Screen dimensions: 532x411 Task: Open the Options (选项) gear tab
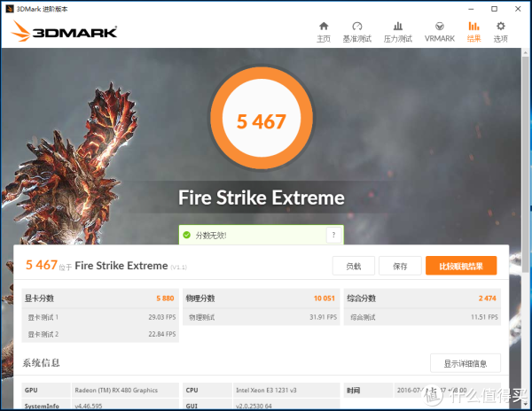point(500,32)
